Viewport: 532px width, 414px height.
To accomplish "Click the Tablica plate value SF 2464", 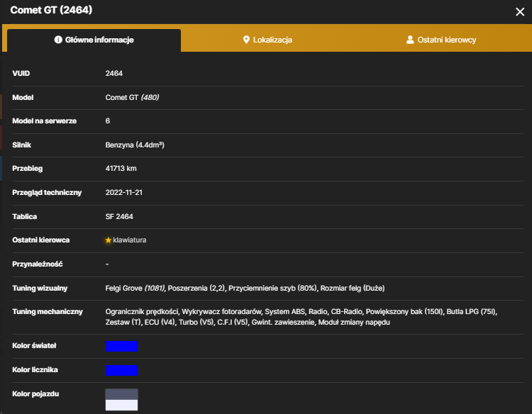I will point(119,216).
